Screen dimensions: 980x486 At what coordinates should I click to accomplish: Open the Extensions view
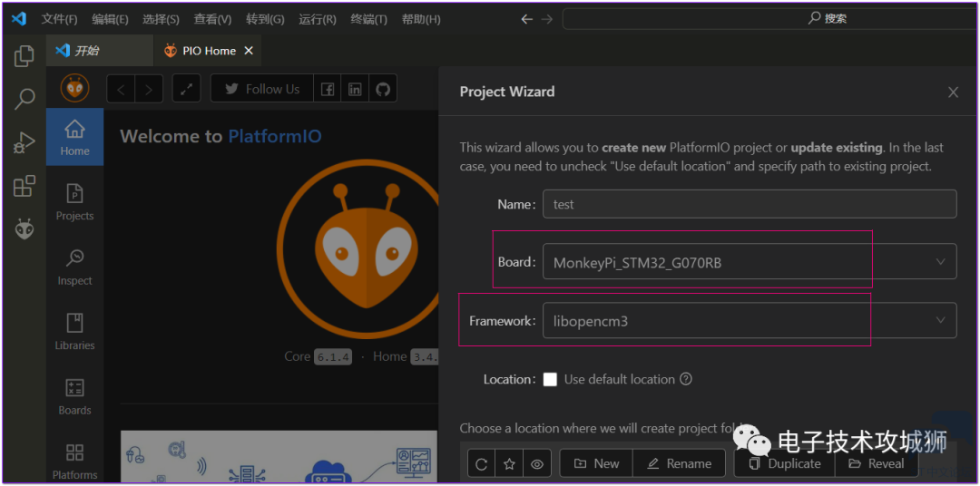(x=24, y=186)
